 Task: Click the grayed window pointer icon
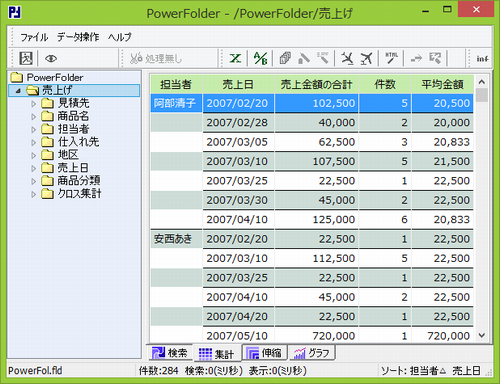(x=435, y=59)
